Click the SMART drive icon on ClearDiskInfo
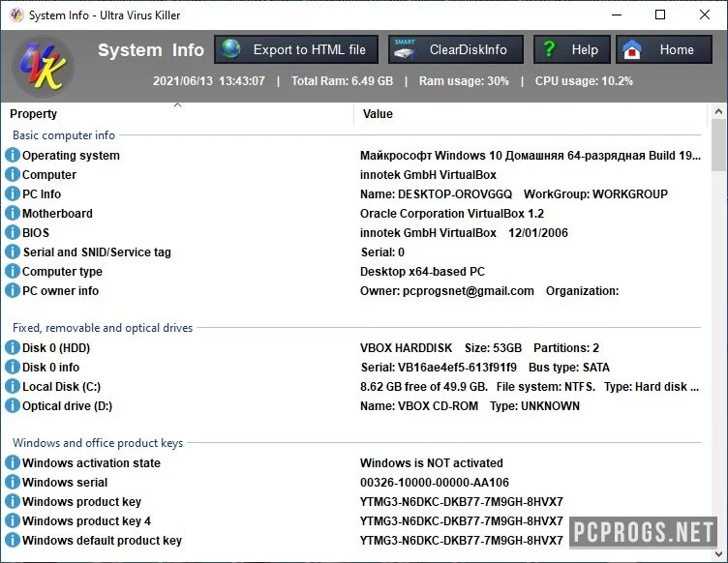 point(405,49)
